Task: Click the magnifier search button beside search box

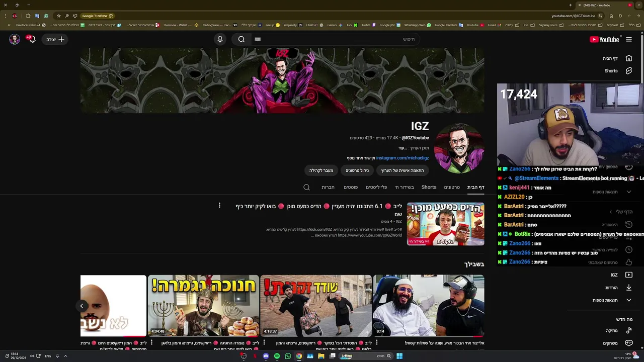Action: point(242,39)
